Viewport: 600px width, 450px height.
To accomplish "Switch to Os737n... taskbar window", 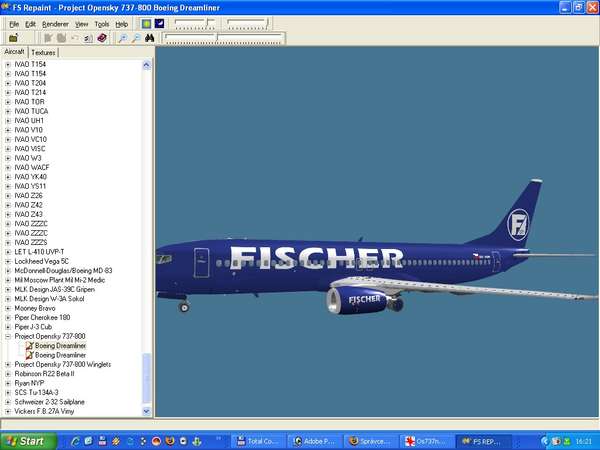I will pyautogui.click(x=427, y=441).
